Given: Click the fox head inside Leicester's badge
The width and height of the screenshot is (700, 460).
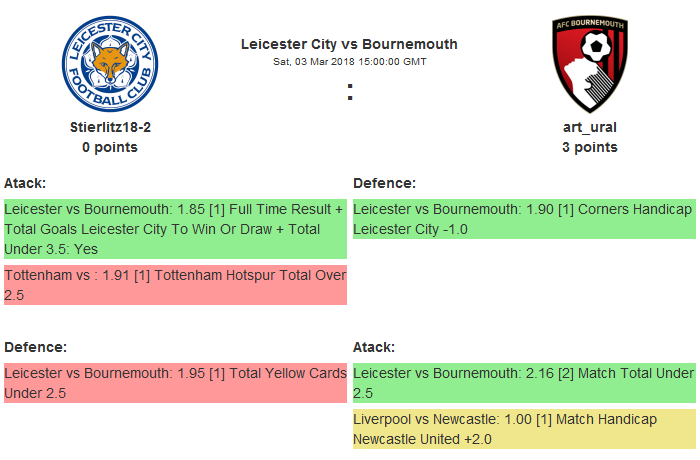Looking at the screenshot, I should point(110,60).
